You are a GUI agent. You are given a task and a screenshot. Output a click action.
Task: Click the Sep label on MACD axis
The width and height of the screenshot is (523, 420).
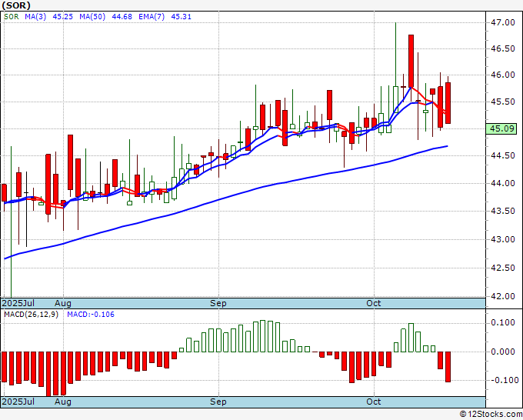pyautogui.click(x=218, y=402)
